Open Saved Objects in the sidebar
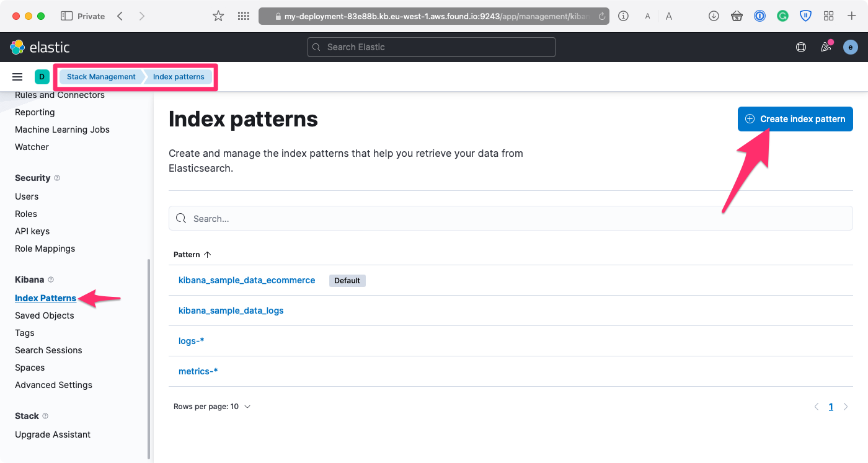 [x=45, y=315]
